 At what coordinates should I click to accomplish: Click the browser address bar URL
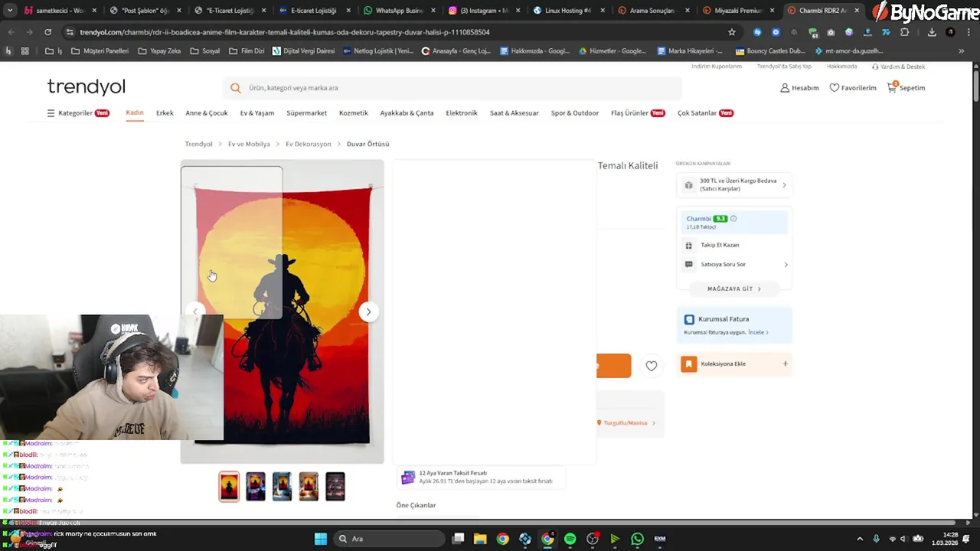[x=285, y=32]
